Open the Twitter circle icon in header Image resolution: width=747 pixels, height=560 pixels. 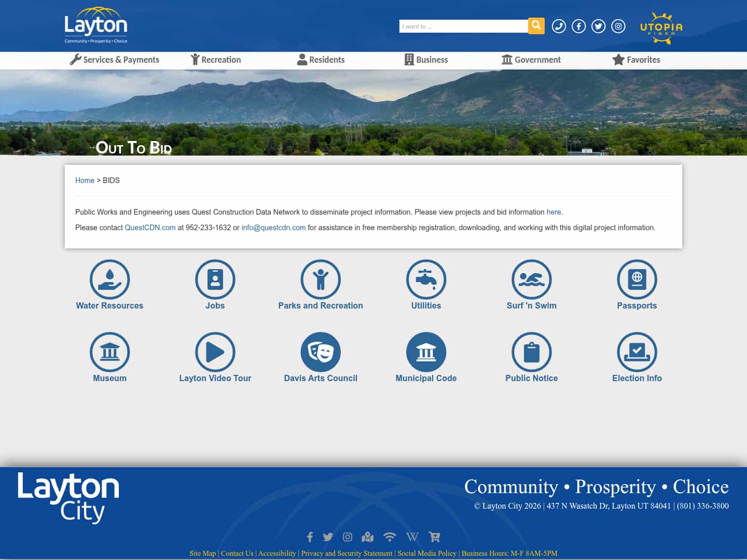pos(598,26)
